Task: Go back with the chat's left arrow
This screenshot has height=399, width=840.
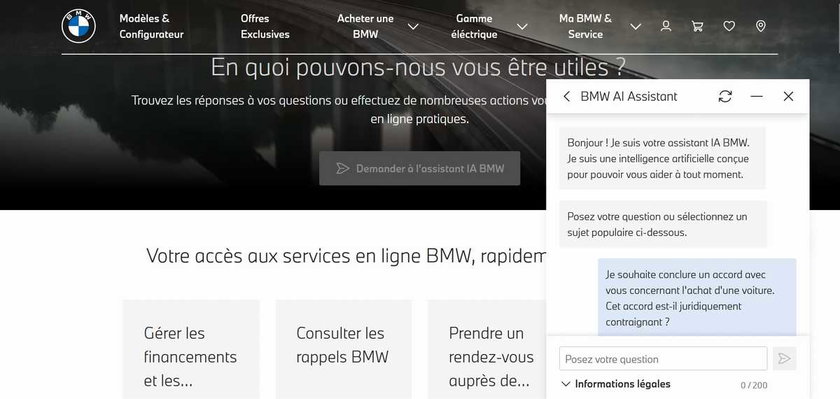Action: [566, 96]
